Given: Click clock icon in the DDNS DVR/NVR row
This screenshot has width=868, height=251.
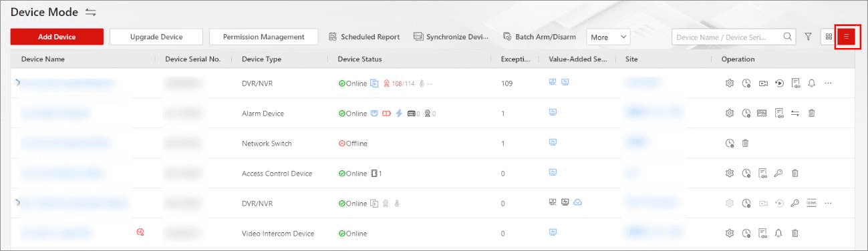Looking at the screenshot, I should click(747, 203).
